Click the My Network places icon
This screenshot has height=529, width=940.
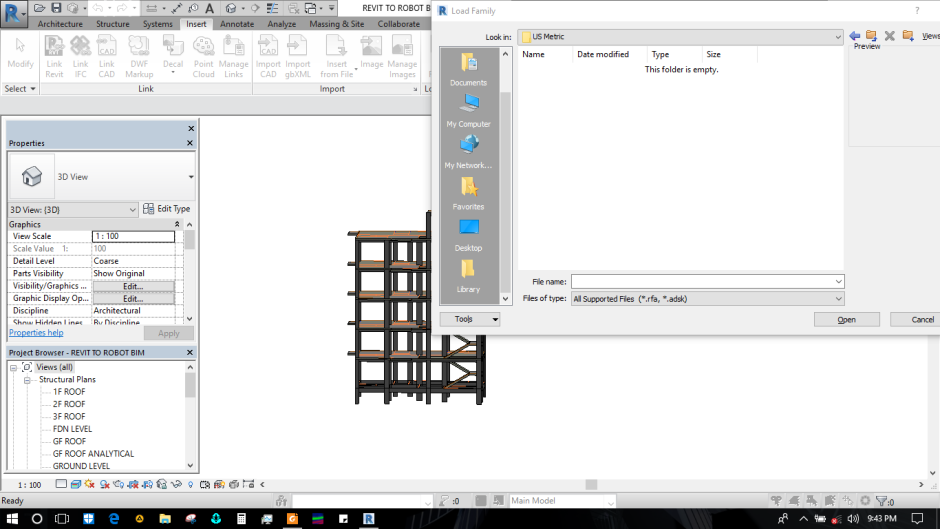coord(468,150)
